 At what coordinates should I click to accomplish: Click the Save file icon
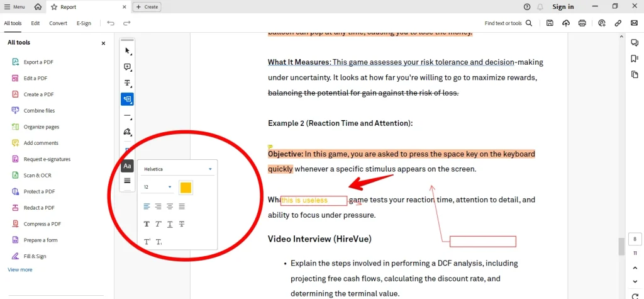550,23
